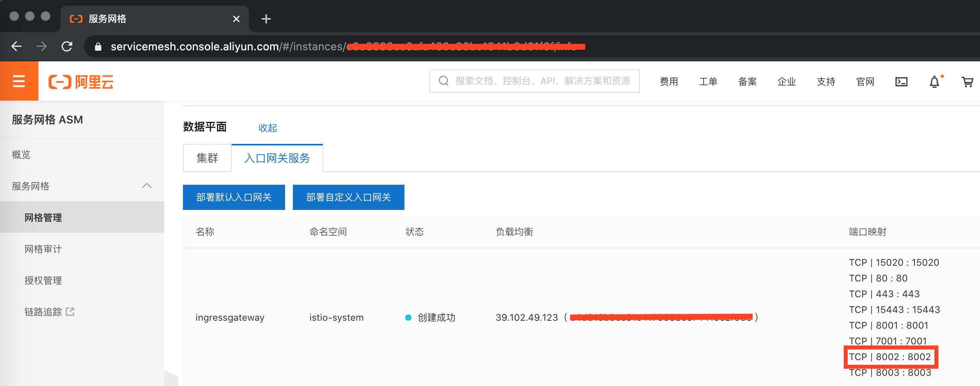Select the 入口网关服务 tab
Screen dimensions: 980x386
(277, 158)
